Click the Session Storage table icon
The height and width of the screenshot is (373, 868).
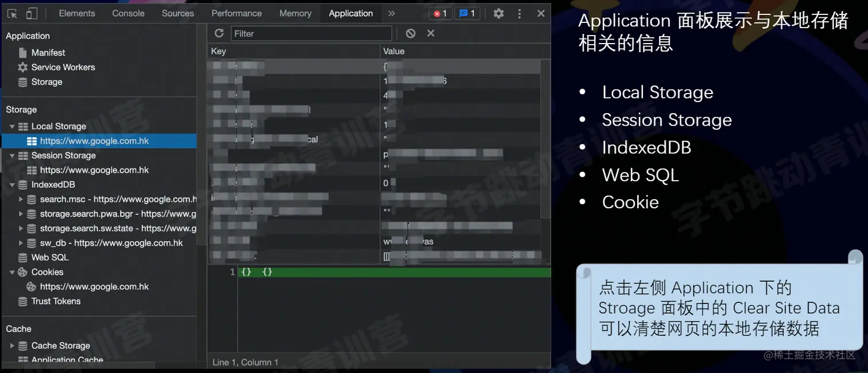pyautogui.click(x=23, y=156)
